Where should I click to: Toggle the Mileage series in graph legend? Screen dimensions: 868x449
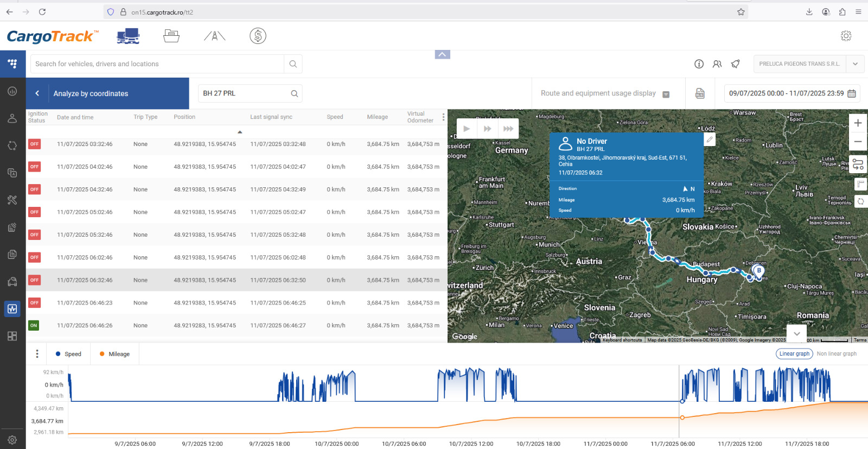[114, 354]
